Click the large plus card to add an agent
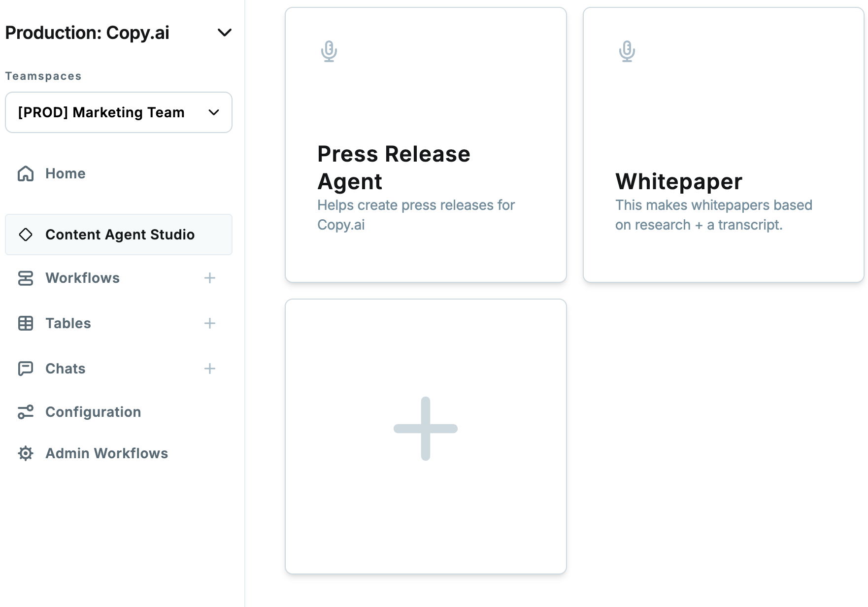The height and width of the screenshot is (607, 868). [x=425, y=429]
